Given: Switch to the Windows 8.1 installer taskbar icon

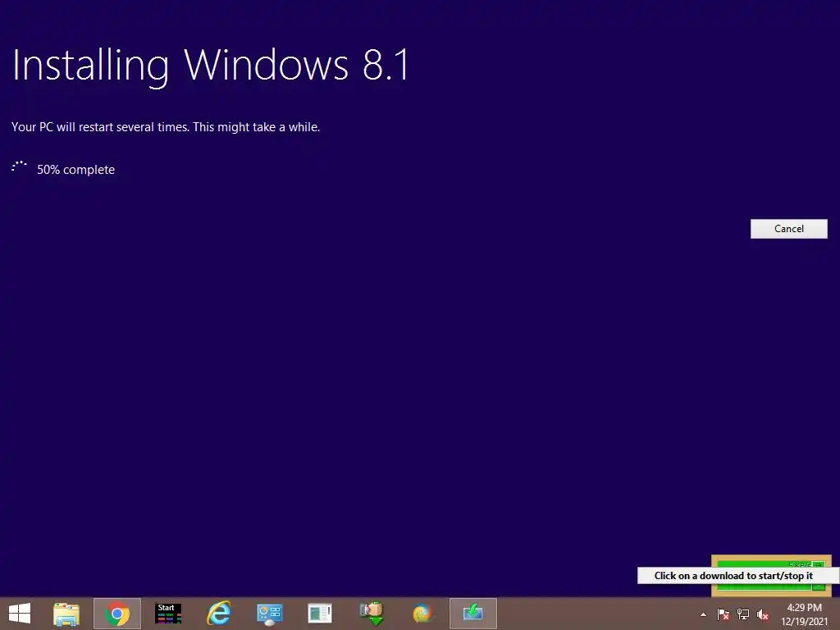Looking at the screenshot, I should [473, 614].
